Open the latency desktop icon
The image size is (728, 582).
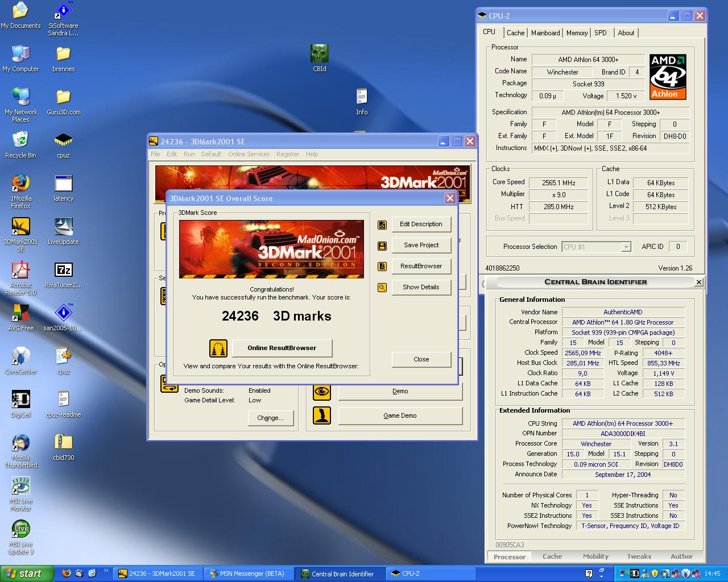coord(63,188)
